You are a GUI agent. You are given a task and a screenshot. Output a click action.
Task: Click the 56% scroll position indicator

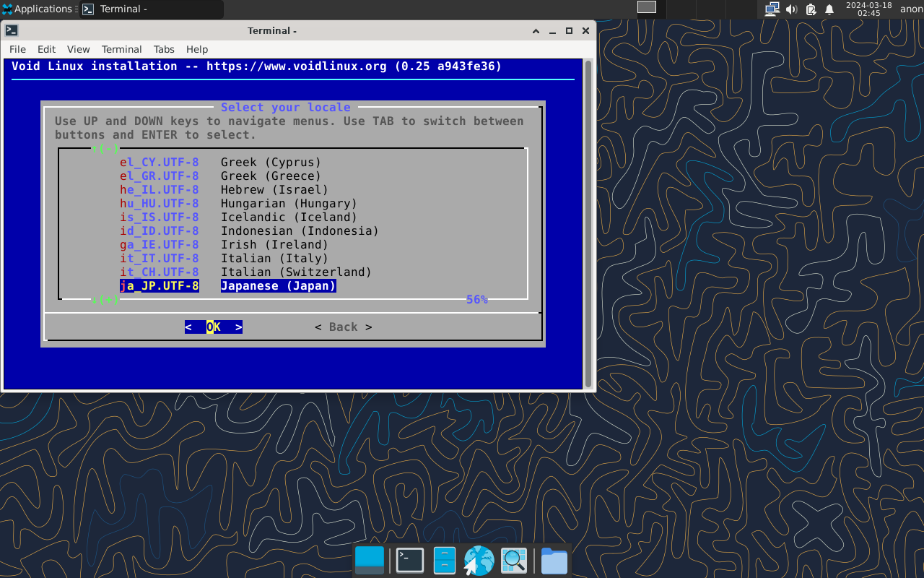pos(477,300)
